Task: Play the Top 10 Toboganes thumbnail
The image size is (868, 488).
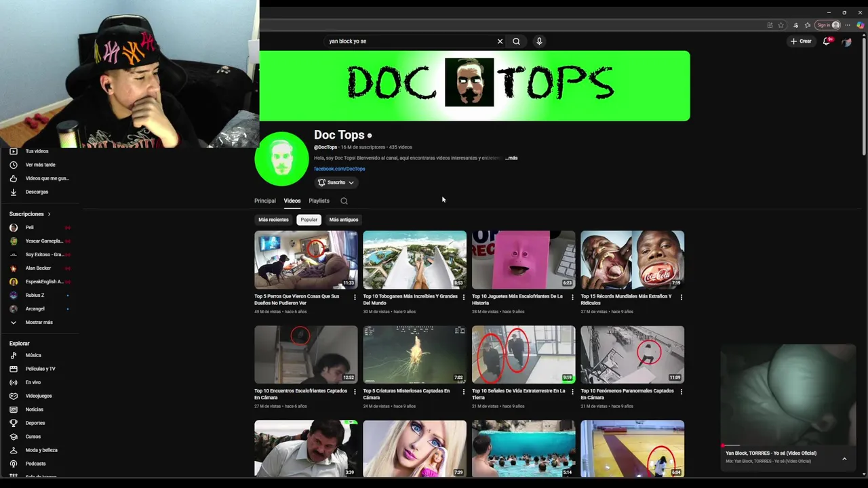Action: (x=414, y=260)
